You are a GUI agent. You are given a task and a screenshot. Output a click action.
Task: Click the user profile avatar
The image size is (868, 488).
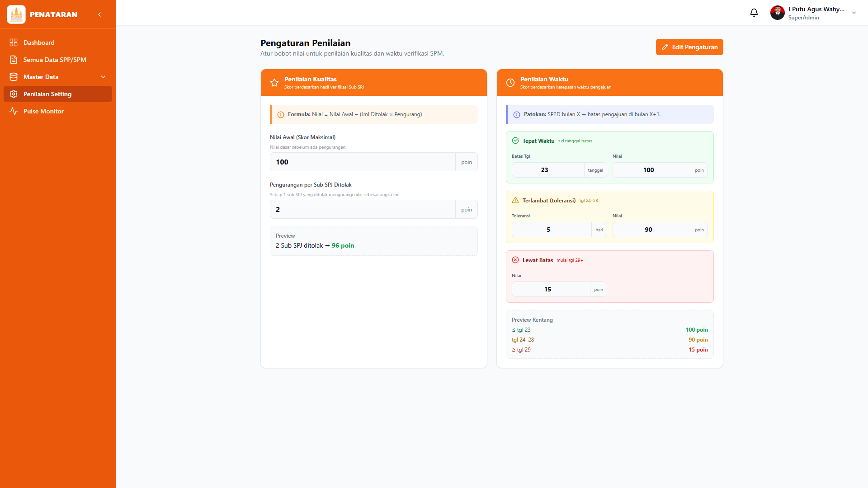[777, 13]
